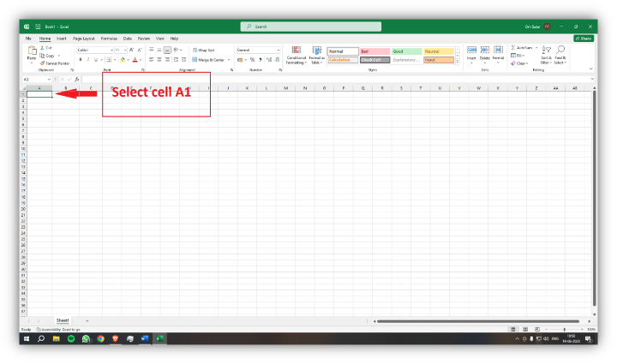617x364 pixels.
Task: Open the General number format dropdown
Action: [279, 50]
